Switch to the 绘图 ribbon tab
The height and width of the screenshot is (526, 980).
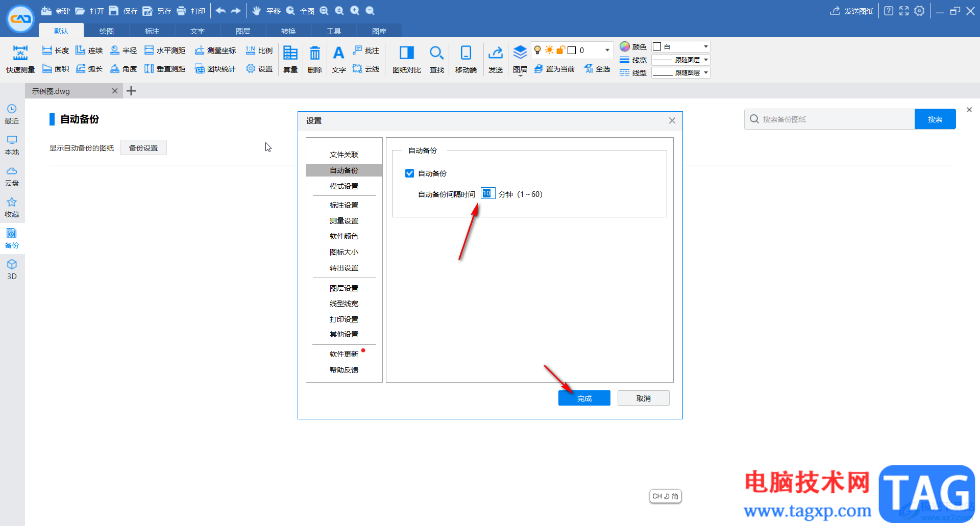click(107, 31)
